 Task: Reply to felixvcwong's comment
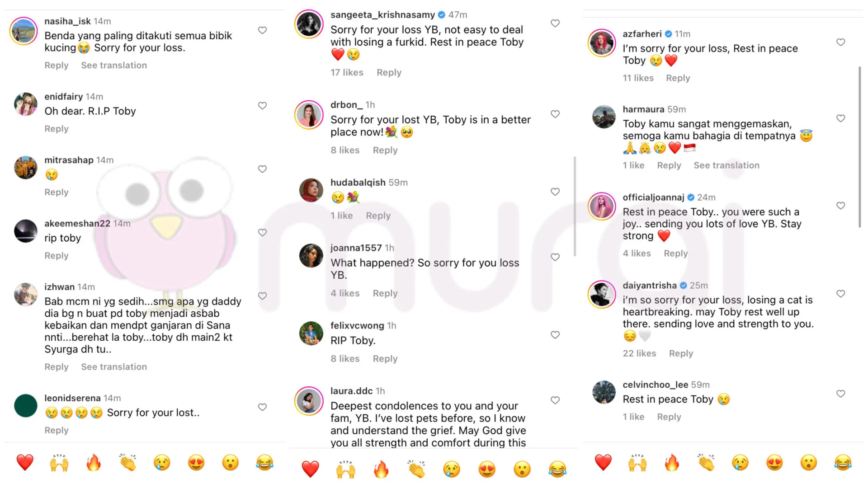(385, 359)
